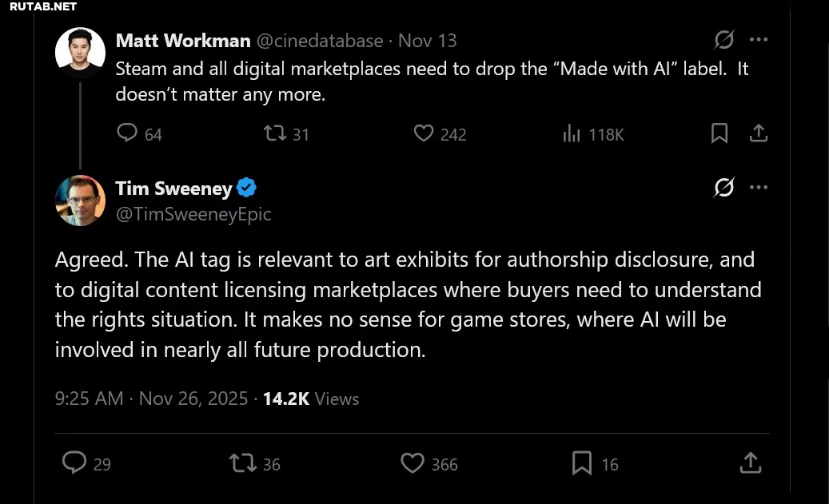Image resolution: width=829 pixels, height=504 pixels.
Task: Bookmark Matt Workman's post
Action: tap(719, 133)
